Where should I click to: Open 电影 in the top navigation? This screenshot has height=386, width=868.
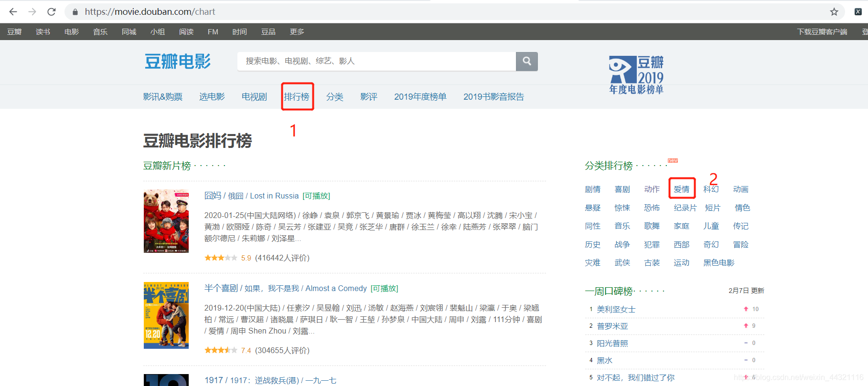tap(72, 32)
